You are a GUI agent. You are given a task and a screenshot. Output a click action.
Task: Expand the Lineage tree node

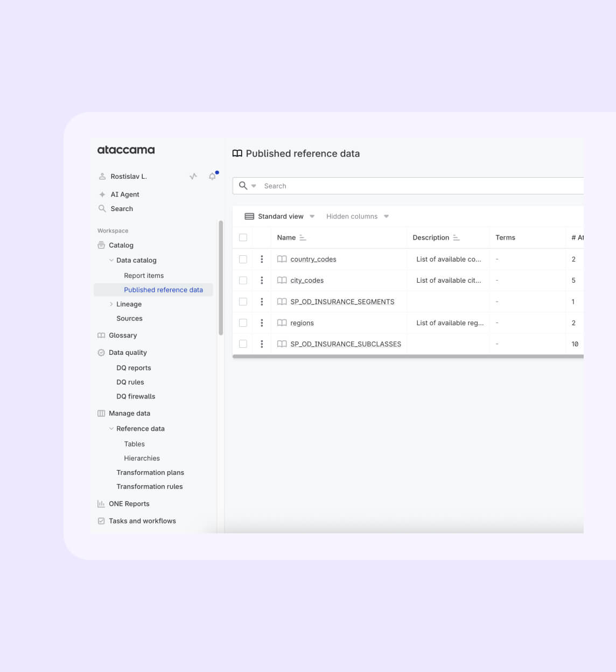pyautogui.click(x=111, y=304)
